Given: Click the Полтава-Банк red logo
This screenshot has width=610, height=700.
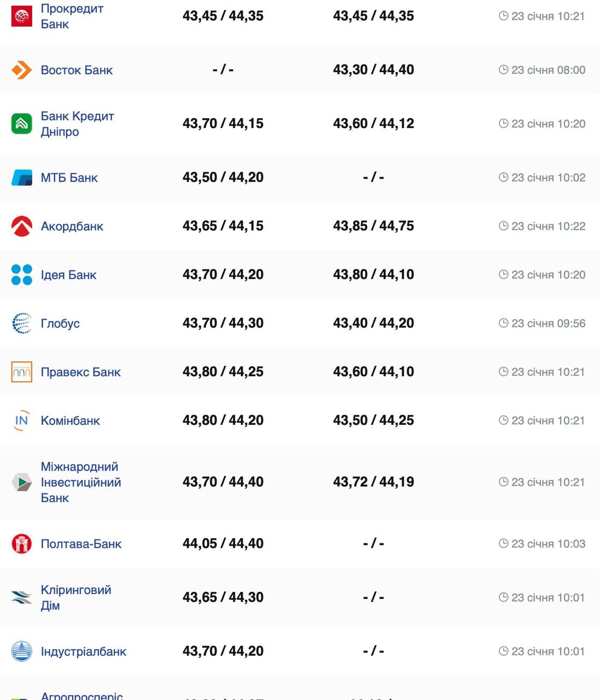Looking at the screenshot, I should coord(22,544).
